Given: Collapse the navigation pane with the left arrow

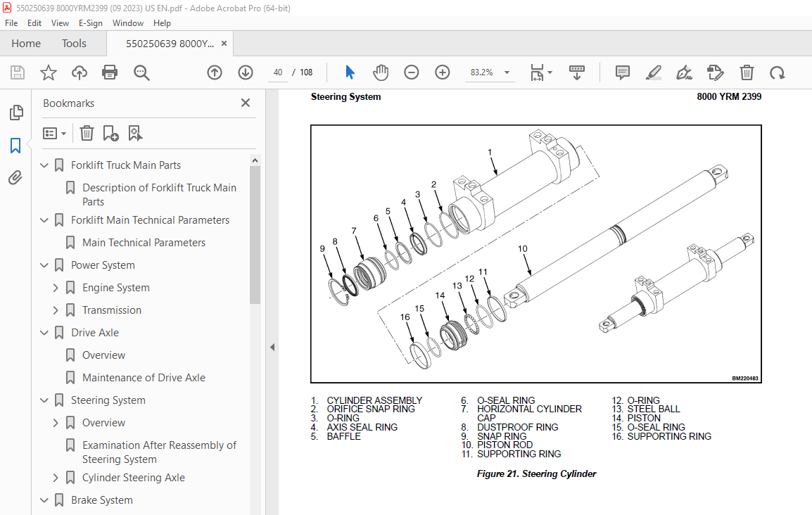Looking at the screenshot, I should coord(272,348).
